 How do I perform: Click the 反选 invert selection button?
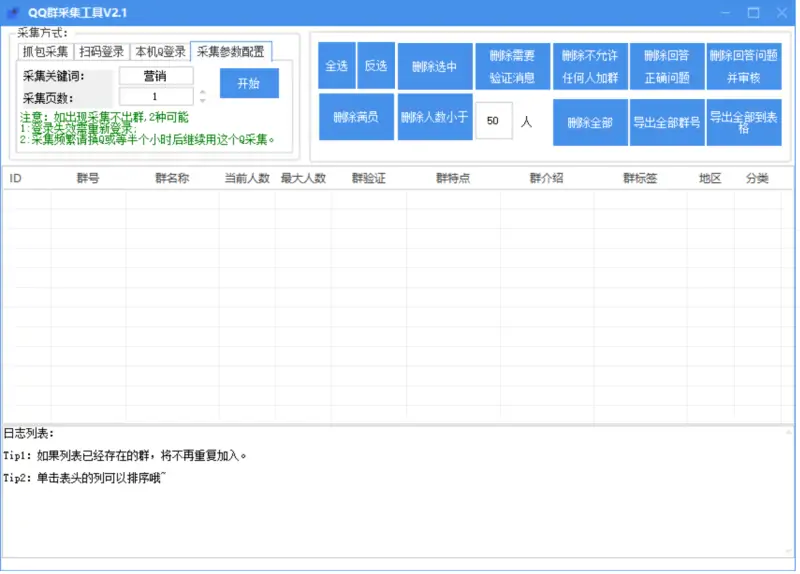coord(376,67)
